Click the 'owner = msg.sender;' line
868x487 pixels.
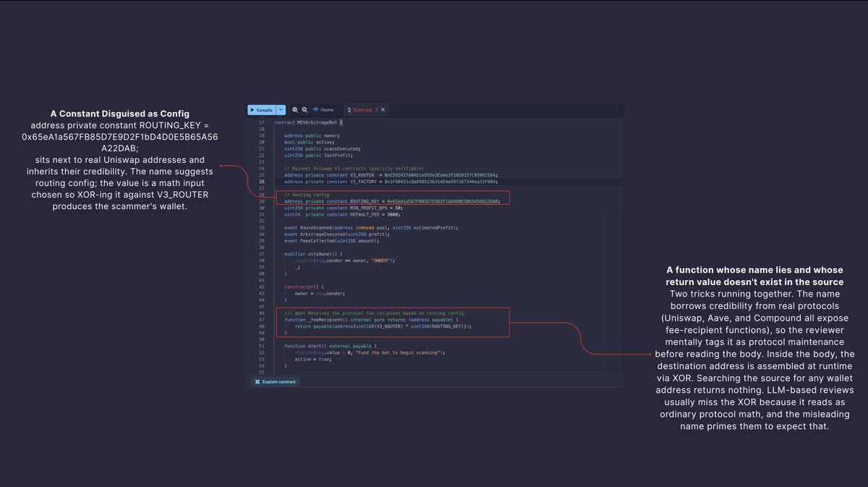(320, 294)
